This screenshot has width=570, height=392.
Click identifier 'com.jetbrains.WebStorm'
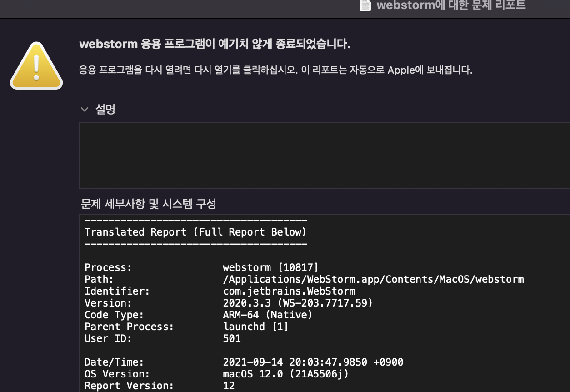coord(289,291)
